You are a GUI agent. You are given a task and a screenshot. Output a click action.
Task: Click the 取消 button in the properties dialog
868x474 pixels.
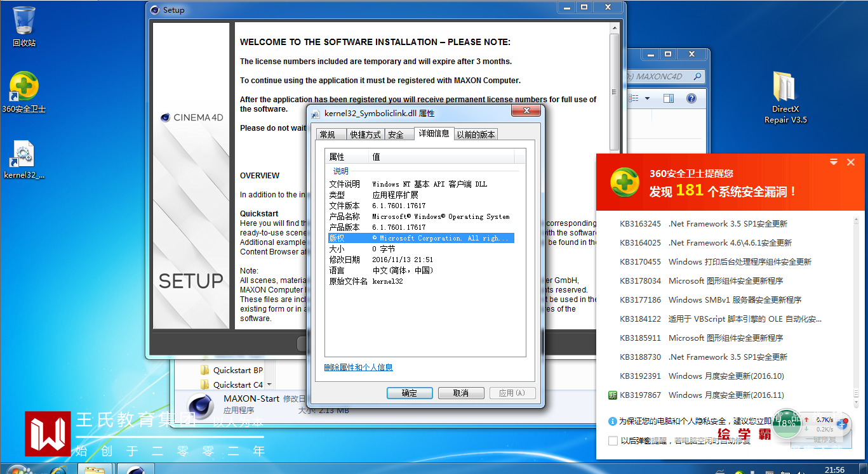pos(461,393)
